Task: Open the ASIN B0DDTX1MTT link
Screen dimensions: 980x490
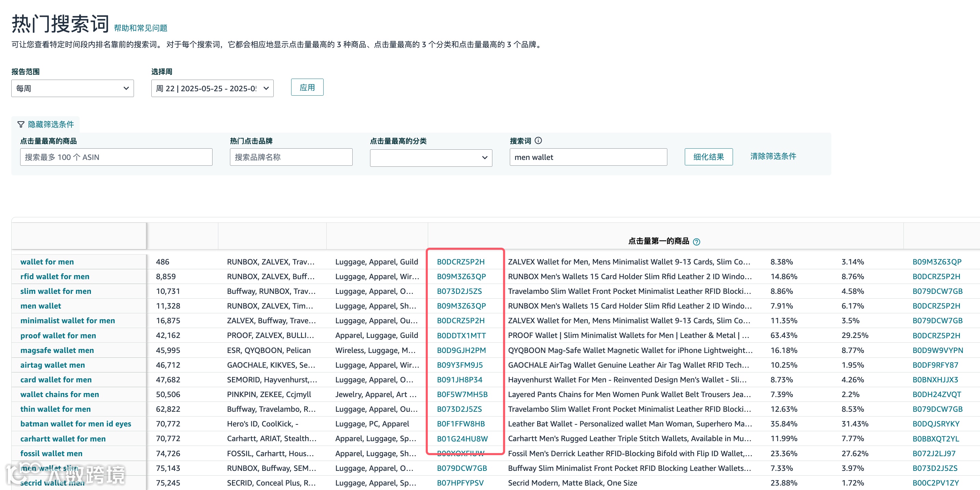Action: tap(461, 336)
